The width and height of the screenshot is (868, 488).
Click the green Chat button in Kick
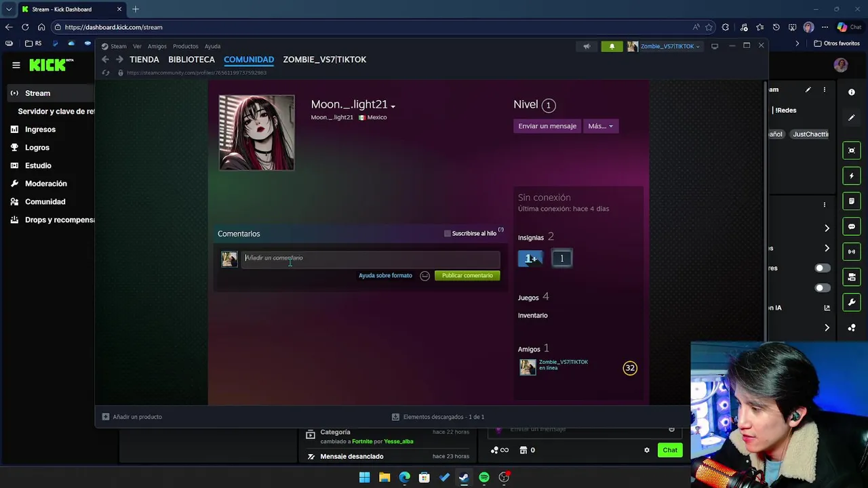670,450
